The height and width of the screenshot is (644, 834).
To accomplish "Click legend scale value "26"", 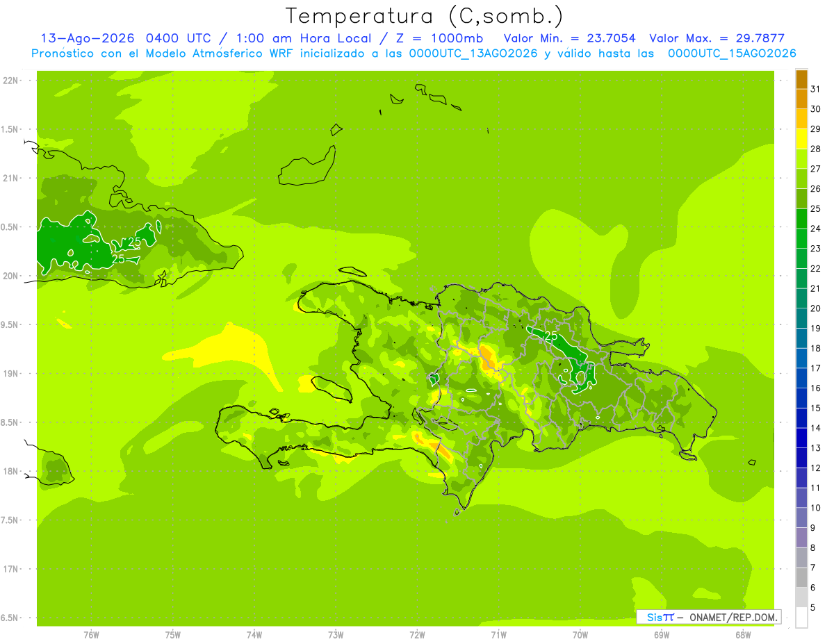I will click(816, 189).
